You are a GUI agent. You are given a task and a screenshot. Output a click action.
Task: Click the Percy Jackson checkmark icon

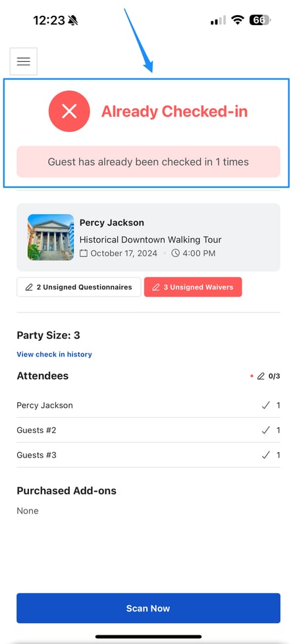pyautogui.click(x=266, y=405)
